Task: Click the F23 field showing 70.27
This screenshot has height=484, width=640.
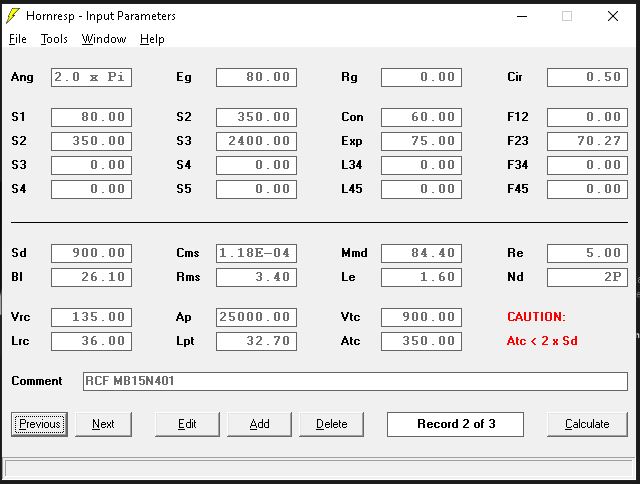Action: point(587,141)
